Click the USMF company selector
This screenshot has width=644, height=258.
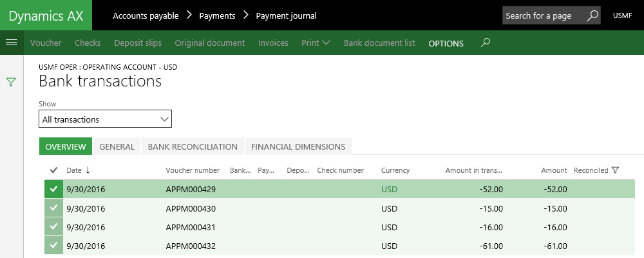[x=622, y=15]
